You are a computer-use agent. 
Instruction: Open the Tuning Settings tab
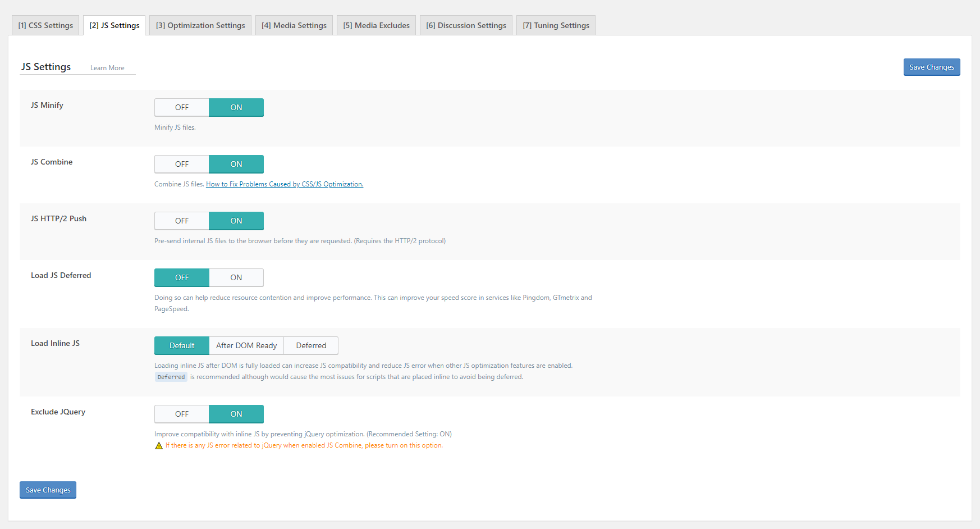pos(556,25)
